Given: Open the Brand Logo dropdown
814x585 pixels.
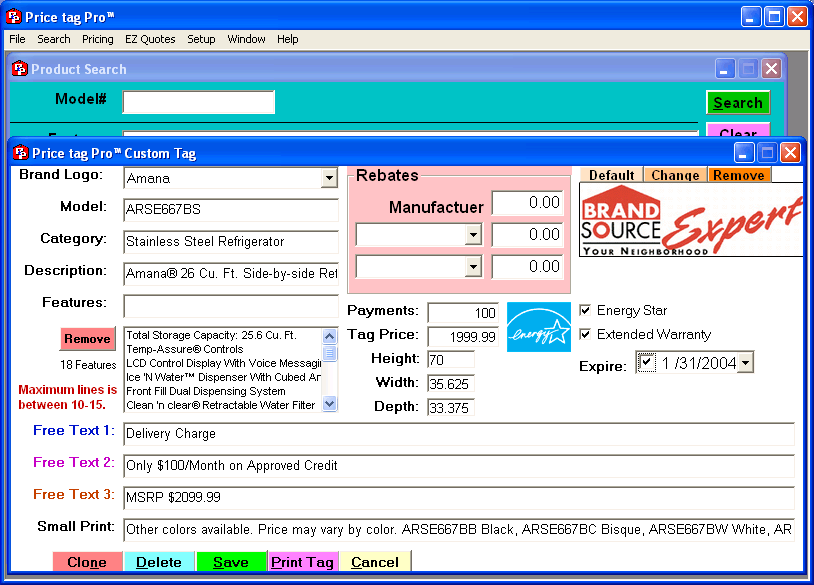Looking at the screenshot, I should pos(329,178).
